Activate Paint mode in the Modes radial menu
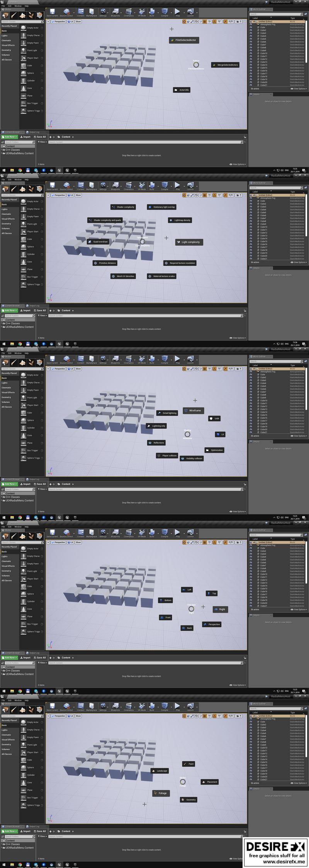309x868 pixels. 189,764
